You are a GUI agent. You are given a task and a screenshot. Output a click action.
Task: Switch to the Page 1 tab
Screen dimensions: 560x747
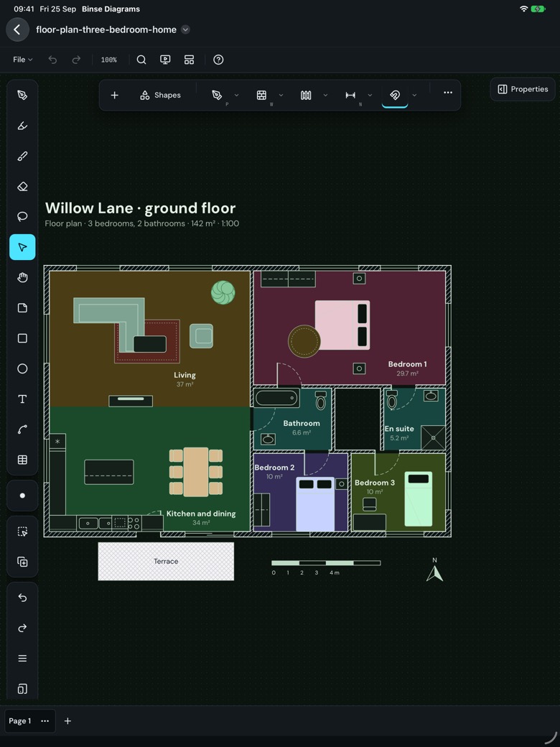click(x=19, y=721)
